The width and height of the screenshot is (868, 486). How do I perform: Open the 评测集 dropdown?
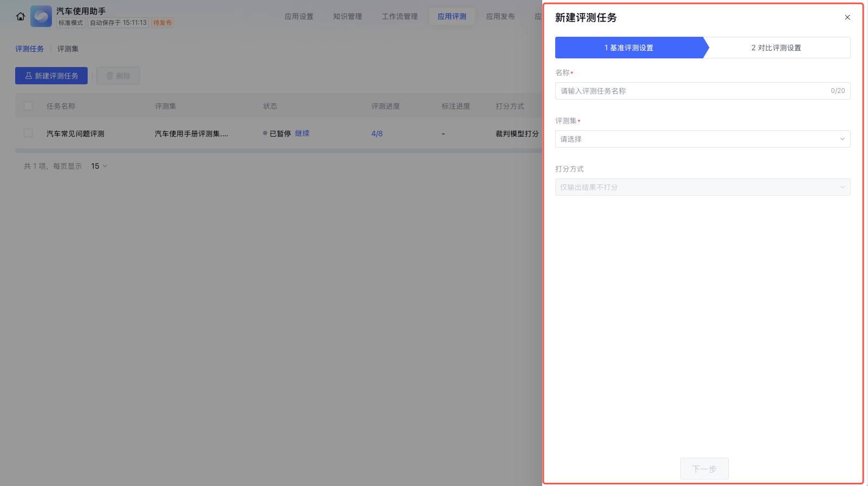pos(702,139)
